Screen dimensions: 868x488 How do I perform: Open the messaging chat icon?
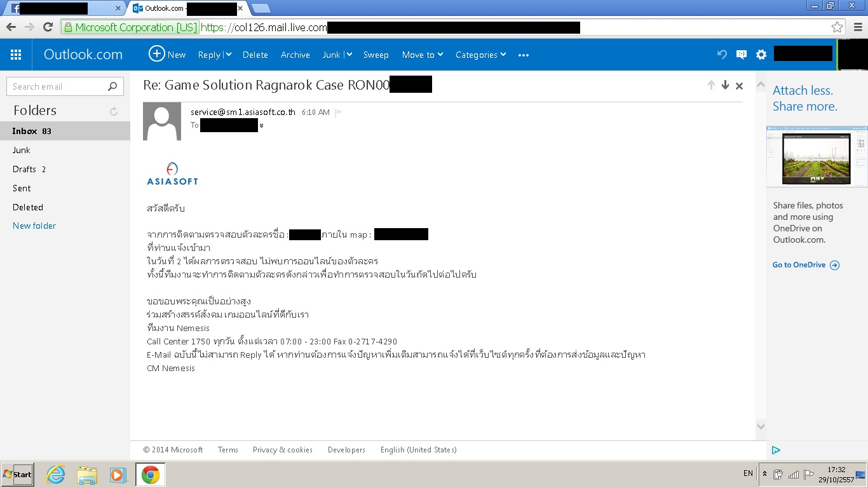click(x=742, y=55)
